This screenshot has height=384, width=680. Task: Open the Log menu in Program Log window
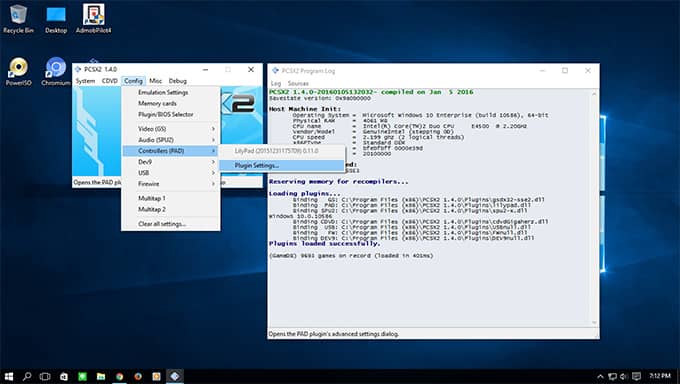[x=276, y=83]
